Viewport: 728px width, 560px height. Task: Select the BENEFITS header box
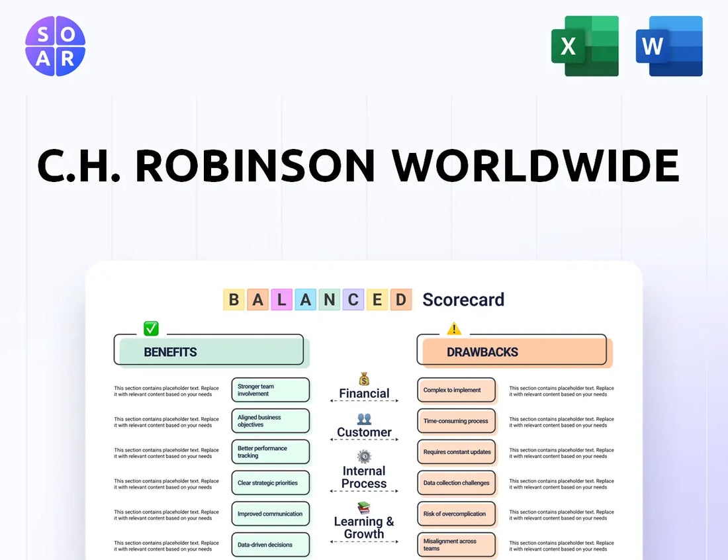click(x=211, y=351)
